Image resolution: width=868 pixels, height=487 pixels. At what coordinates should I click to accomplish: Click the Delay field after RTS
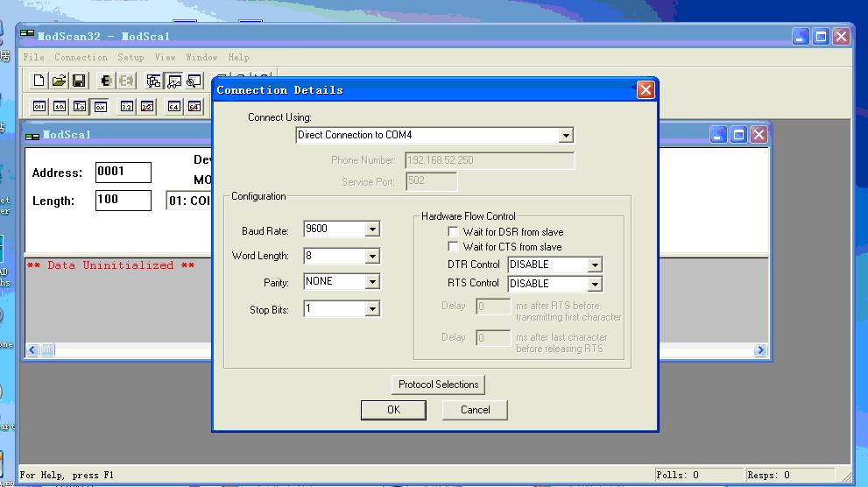pos(492,306)
